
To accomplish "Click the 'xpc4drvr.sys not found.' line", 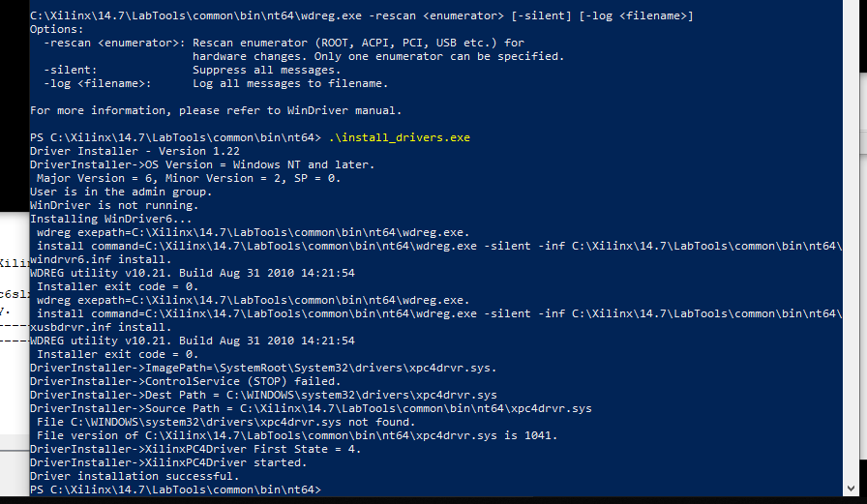I will pyautogui.click(x=225, y=422).
